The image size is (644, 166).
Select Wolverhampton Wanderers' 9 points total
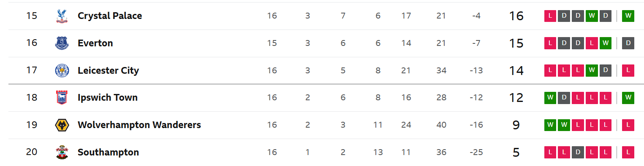click(x=516, y=125)
